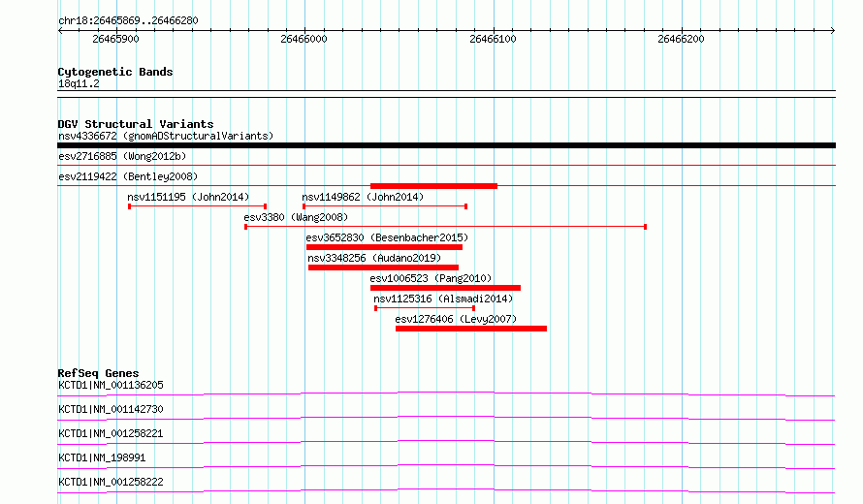Click the nsv1151195 (John2014) label
Viewport: 863px width, 504px height.
point(188,197)
